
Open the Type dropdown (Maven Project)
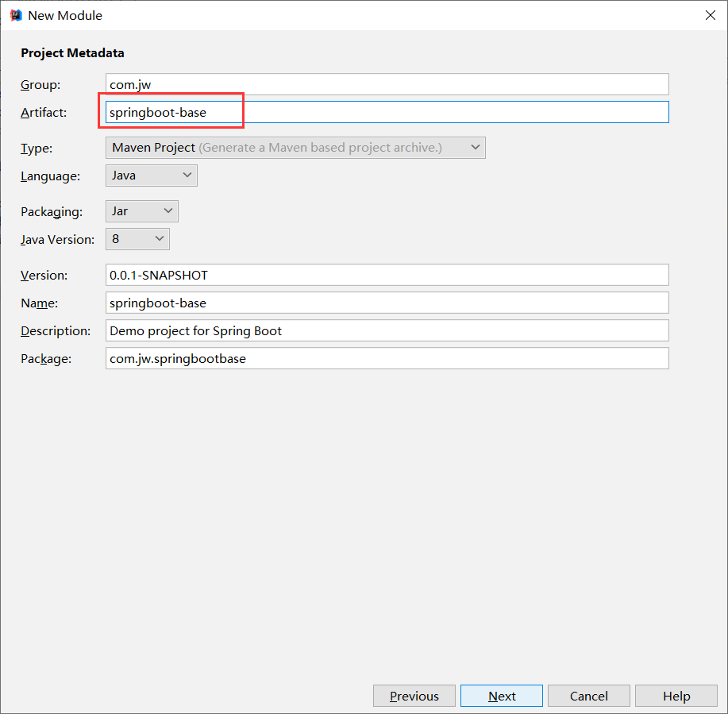[295, 148]
